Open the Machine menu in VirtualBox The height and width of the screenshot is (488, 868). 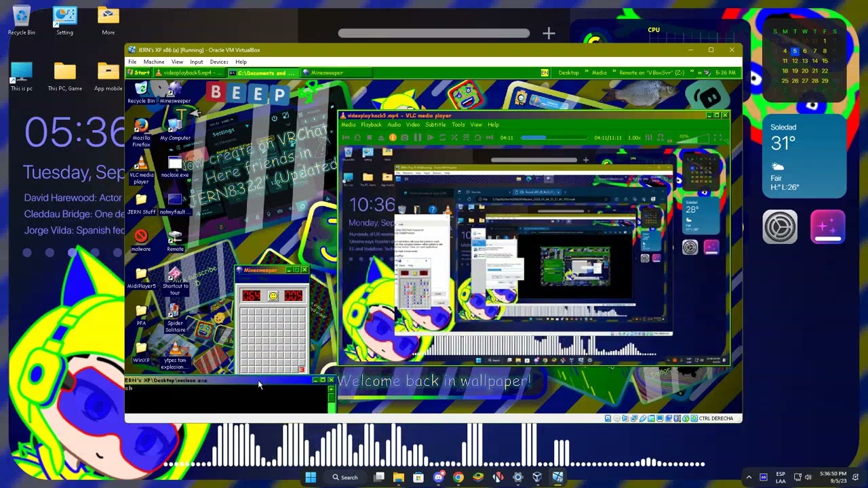click(x=153, y=62)
